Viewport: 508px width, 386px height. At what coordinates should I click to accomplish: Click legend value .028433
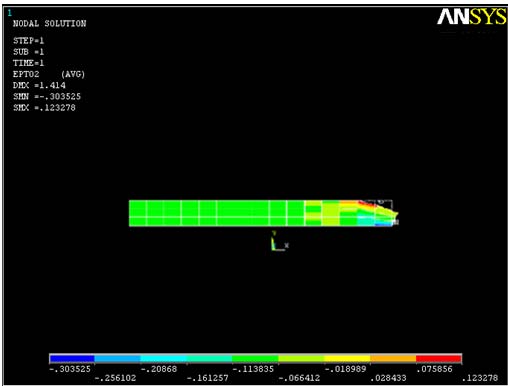[388, 378]
